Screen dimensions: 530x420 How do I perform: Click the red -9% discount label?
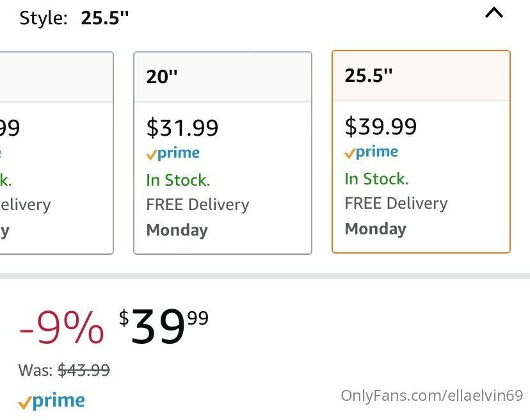(x=61, y=328)
